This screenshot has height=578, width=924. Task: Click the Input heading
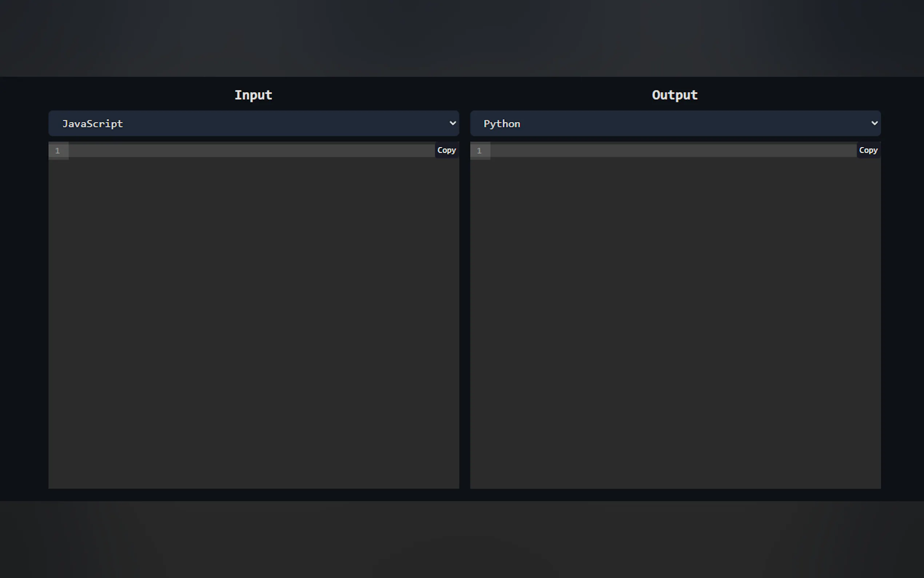click(x=253, y=95)
